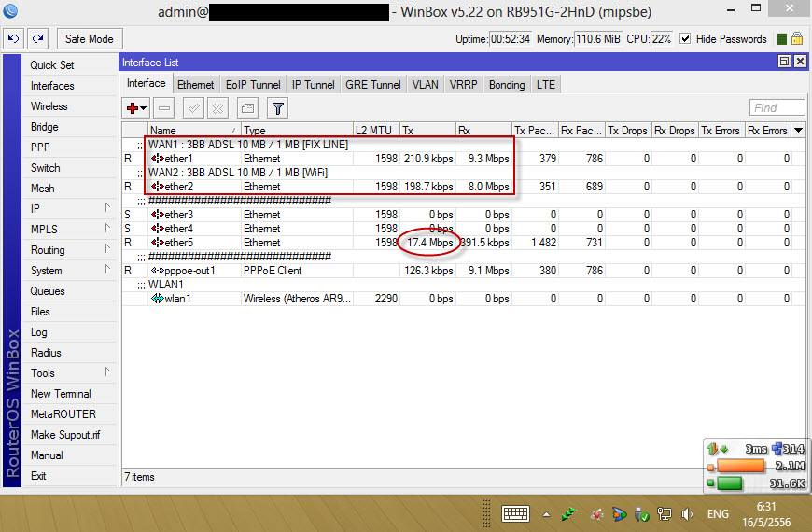Click the Comment toolbar icon
Image resolution: width=812 pixels, height=532 pixels.
pyautogui.click(x=247, y=108)
